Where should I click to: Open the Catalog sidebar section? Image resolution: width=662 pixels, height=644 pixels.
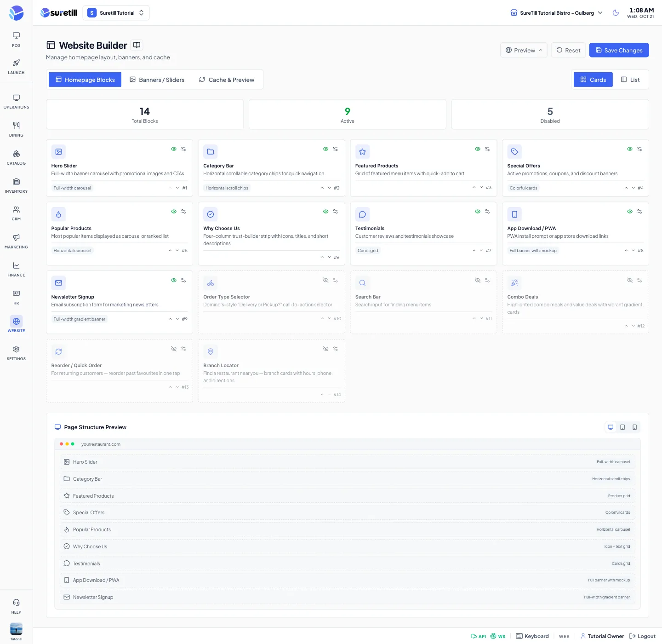pos(16,158)
